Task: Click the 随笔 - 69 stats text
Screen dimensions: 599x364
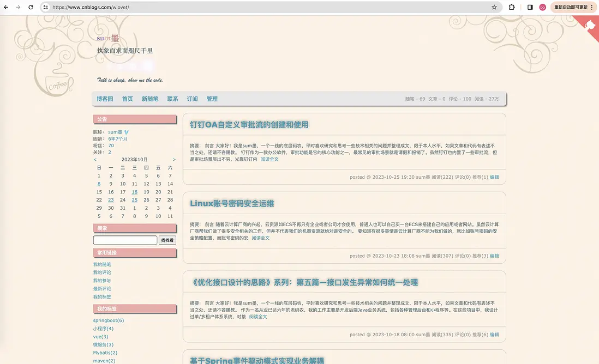Action: pos(415,99)
